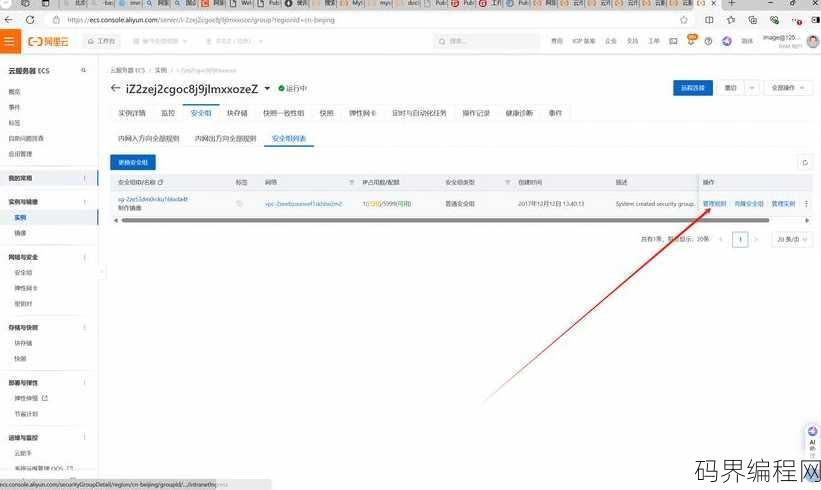Open browser split screen icon in toolbar
The image size is (821, 490).
tap(709, 20)
